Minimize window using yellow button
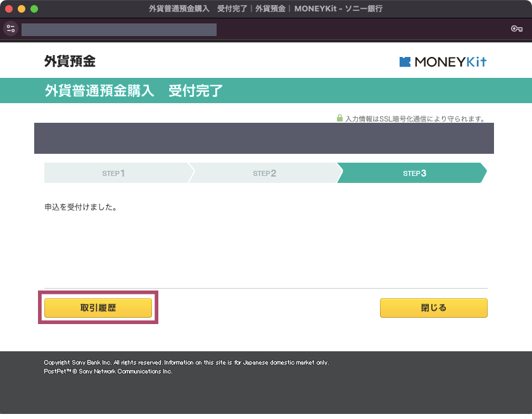The width and height of the screenshot is (532, 419). (x=22, y=9)
